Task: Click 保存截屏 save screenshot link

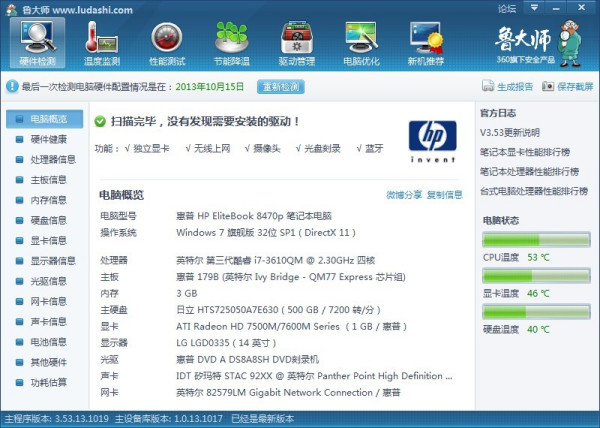Action: (x=575, y=87)
